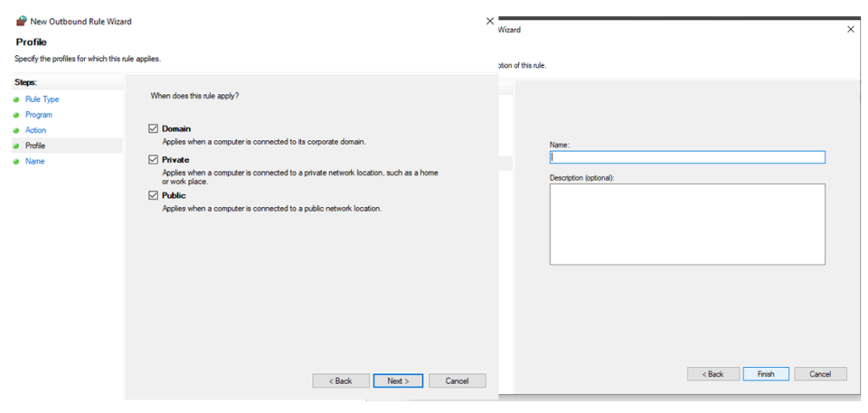Uncheck the Domain profile checkbox
The image size is (868, 413).
tap(153, 129)
